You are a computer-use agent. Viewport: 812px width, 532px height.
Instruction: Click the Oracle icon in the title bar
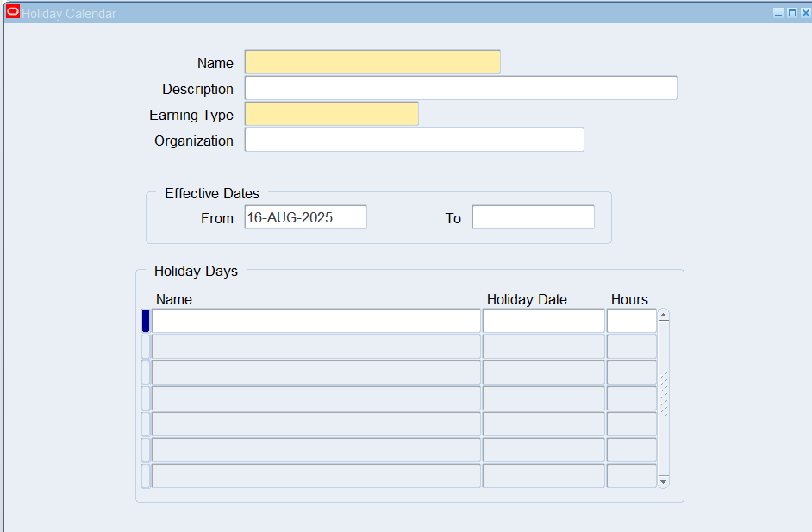13,13
